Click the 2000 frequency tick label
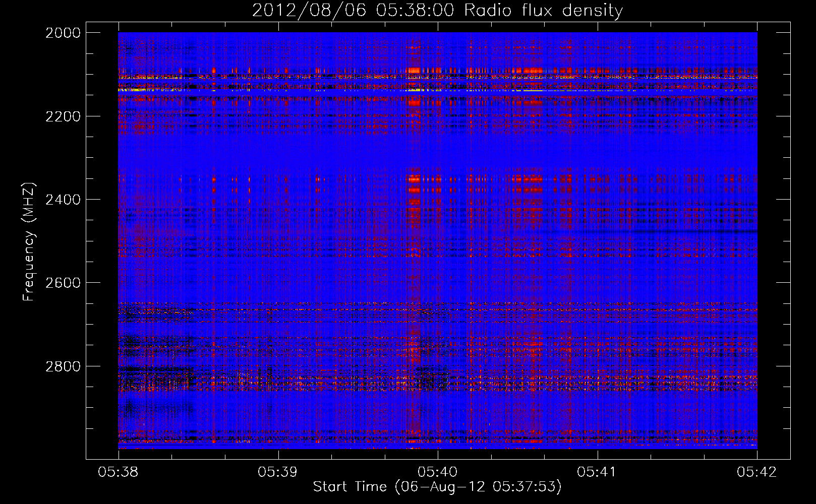 (63, 33)
